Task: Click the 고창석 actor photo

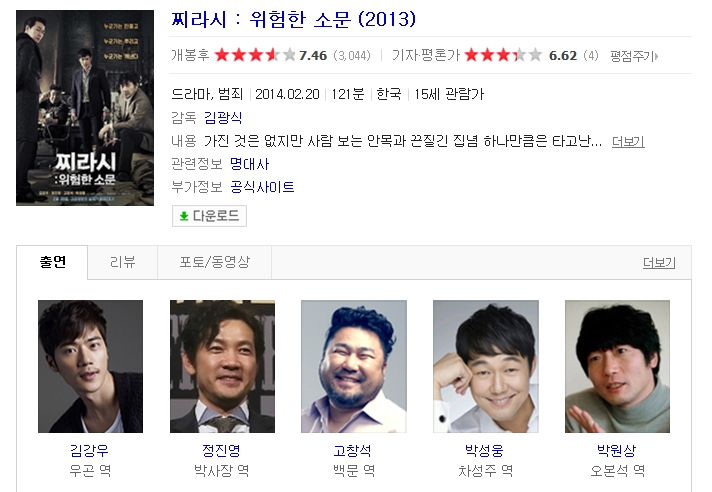Action: pos(354,366)
